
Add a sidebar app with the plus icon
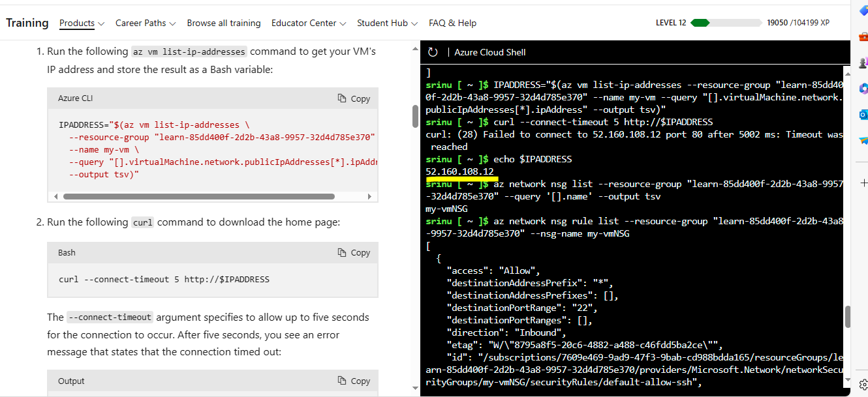coord(863,183)
